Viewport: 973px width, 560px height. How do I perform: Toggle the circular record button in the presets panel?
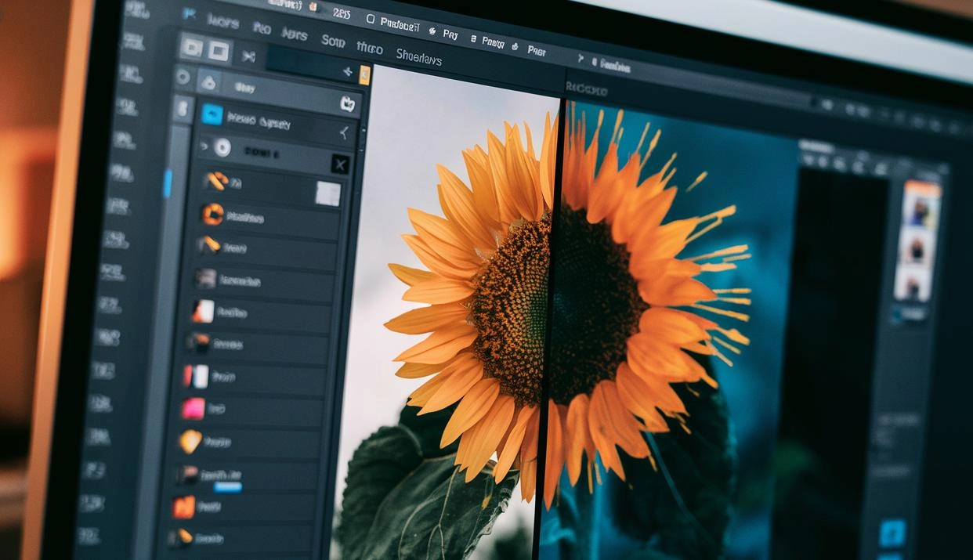(222, 148)
